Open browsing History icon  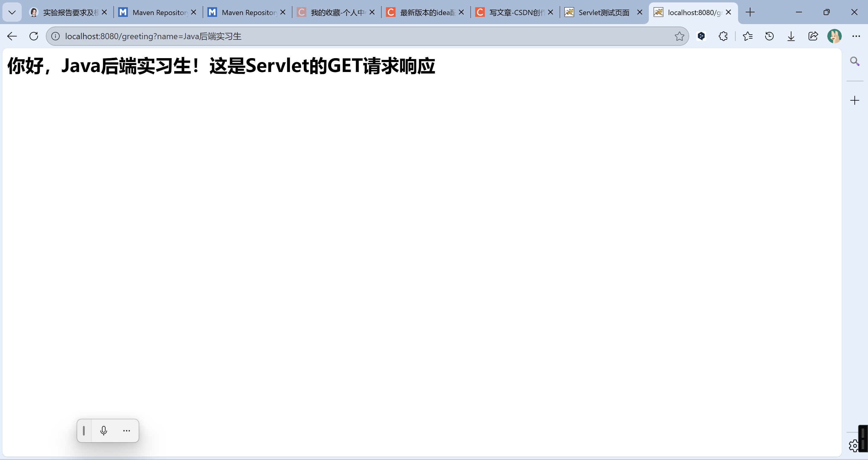[769, 36]
